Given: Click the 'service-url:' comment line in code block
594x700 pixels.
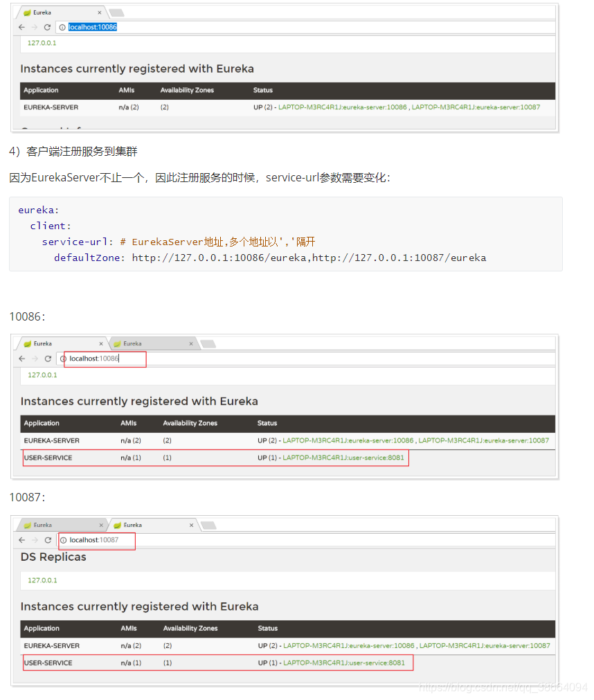Looking at the screenshot, I should pyautogui.click(x=179, y=242).
